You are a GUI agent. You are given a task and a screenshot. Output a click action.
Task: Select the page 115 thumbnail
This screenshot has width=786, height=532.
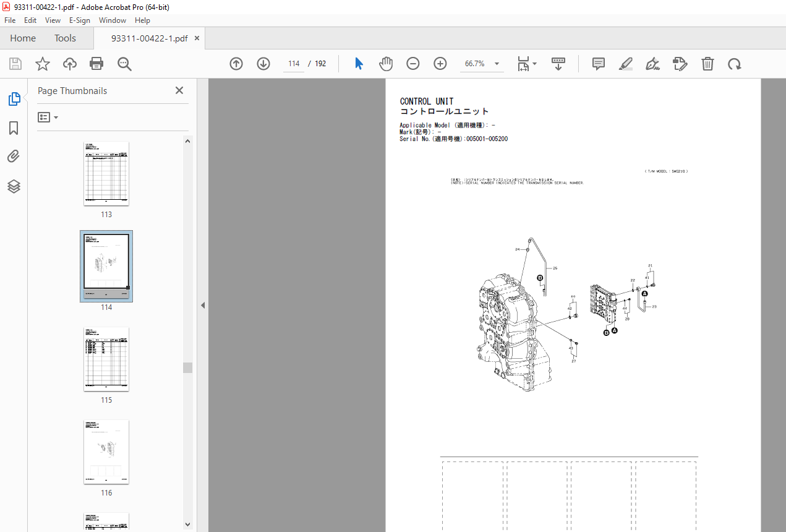[x=106, y=359]
